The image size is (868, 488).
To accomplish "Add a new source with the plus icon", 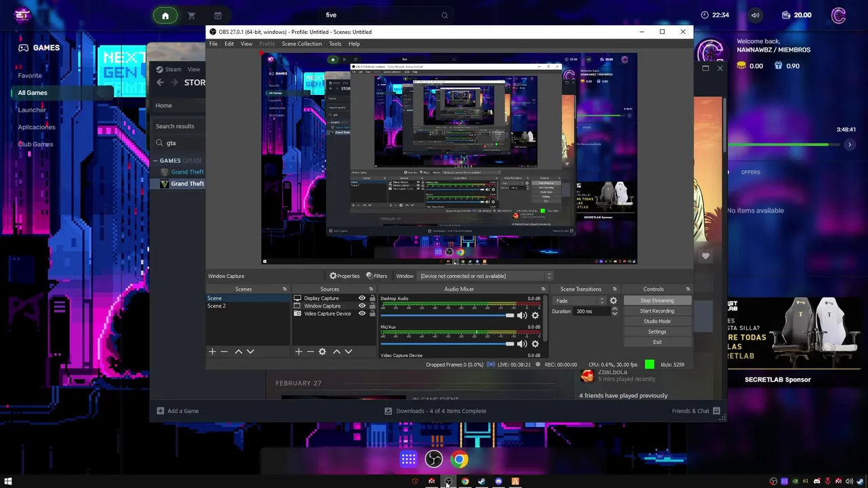I will pos(298,351).
